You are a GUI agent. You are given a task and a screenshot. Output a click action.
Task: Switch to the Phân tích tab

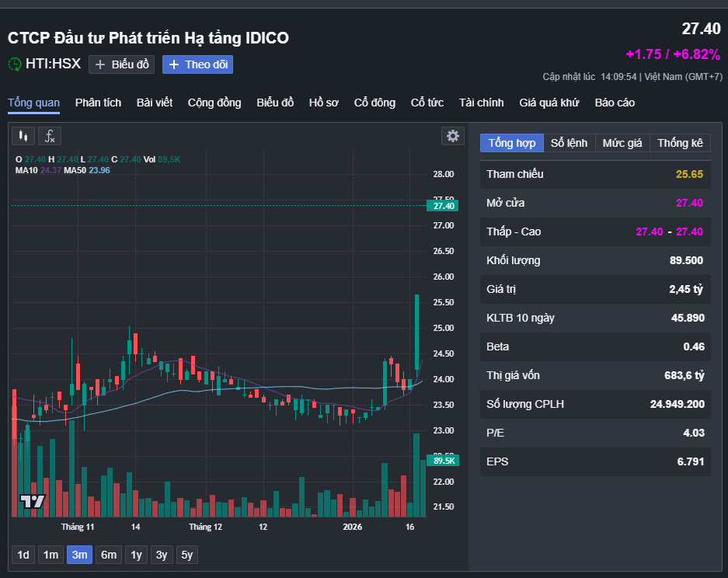[98, 103]
